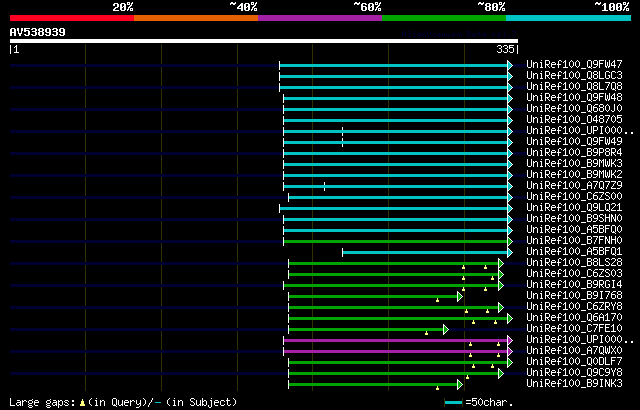Screen dimensions: 640x410
Task: Select UniRef100_B9P8R4 in the hit list
Action: coord(574,153)
